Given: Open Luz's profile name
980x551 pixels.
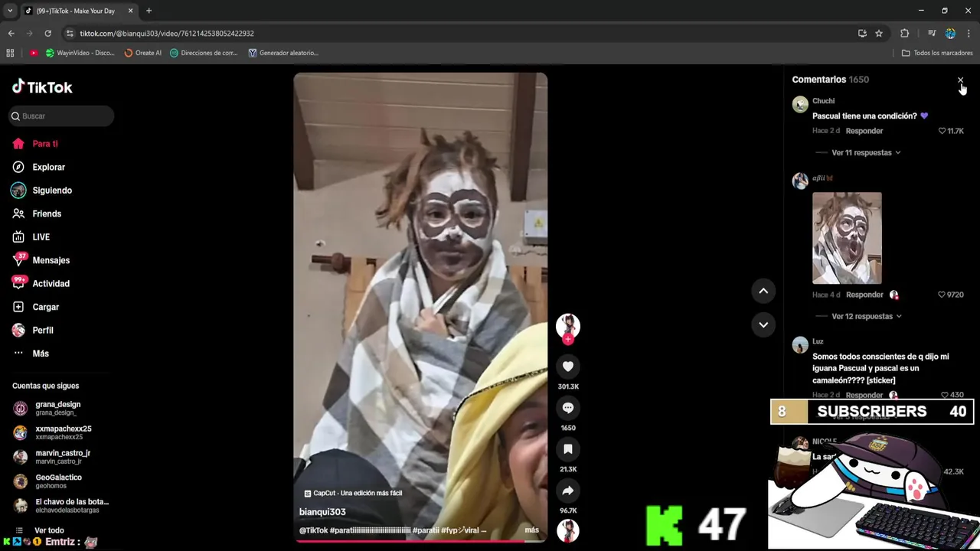Looking at the screenshot, I should [x=818, y=341].
